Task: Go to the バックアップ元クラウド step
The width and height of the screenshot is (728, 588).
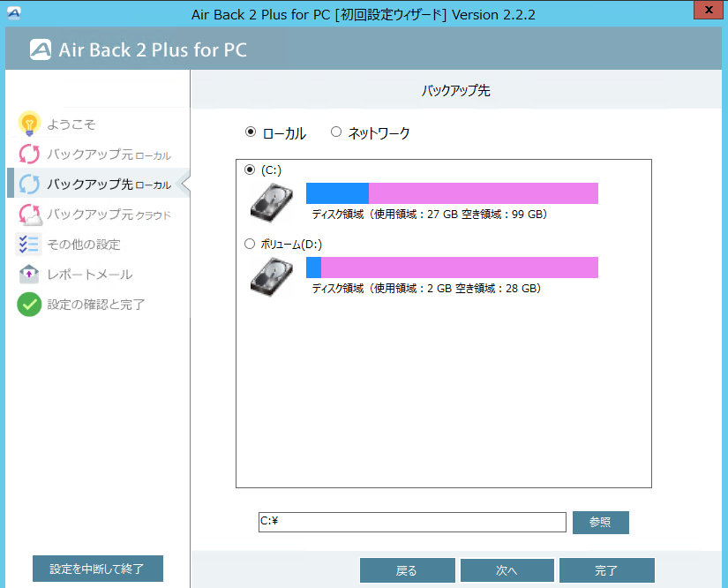Action: [109, 215]
